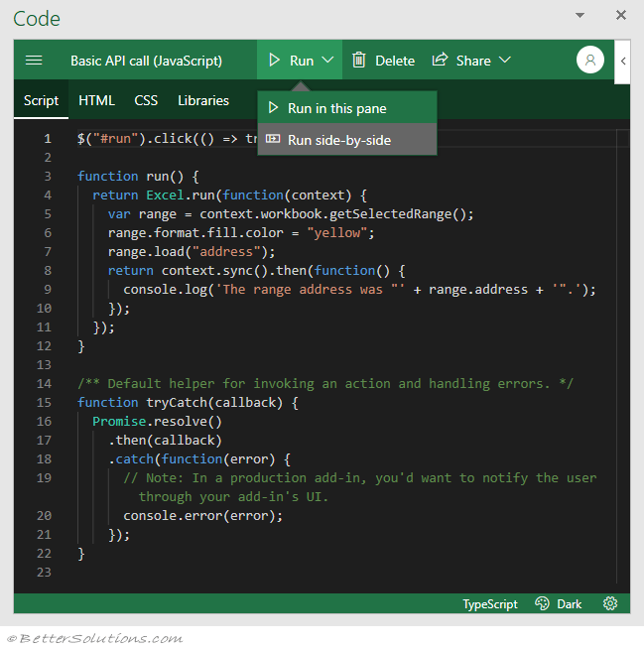The width and height of the screenshot is (644, 649).
Task: Expand the Run dropdown chevron
Action: pos(326,61)
